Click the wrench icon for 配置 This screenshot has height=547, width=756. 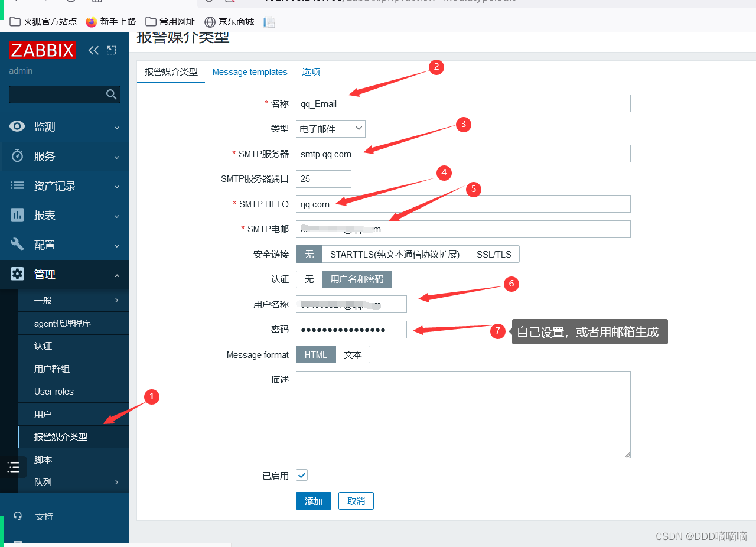click(x=18, y=245)
